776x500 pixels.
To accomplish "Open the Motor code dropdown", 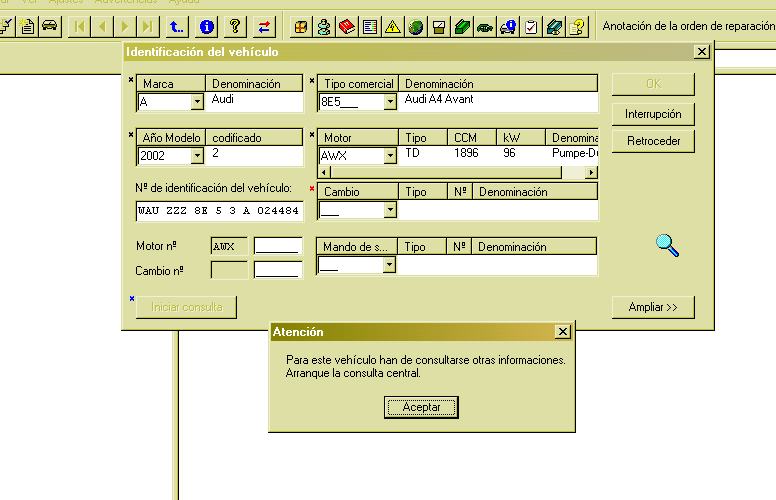I will (x=390, y=155).
